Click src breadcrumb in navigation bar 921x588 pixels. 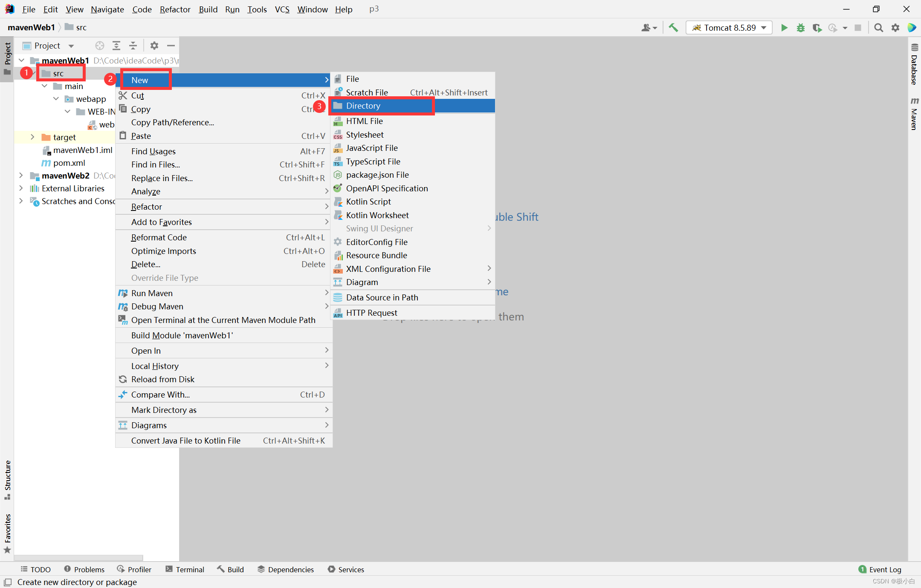76,27
